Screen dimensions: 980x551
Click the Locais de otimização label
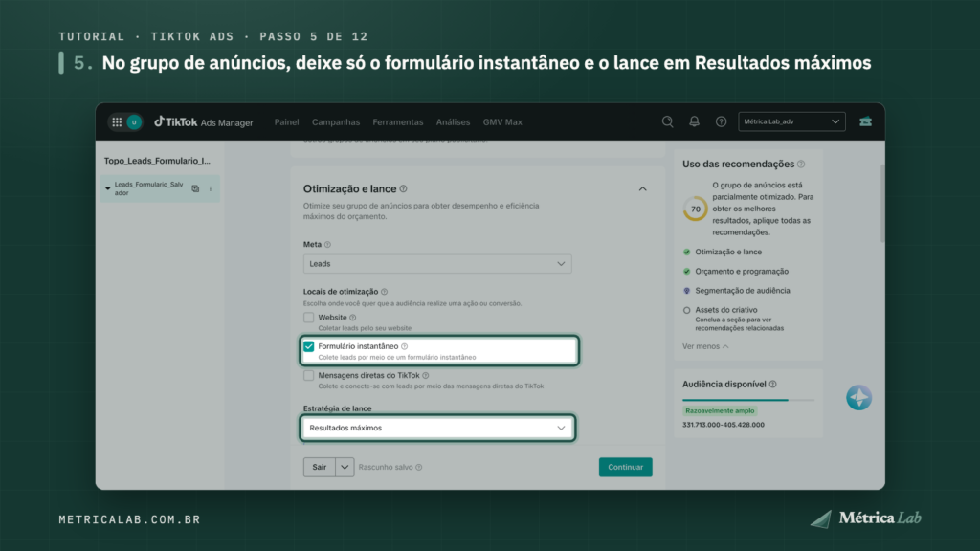[x=341, y=292]
